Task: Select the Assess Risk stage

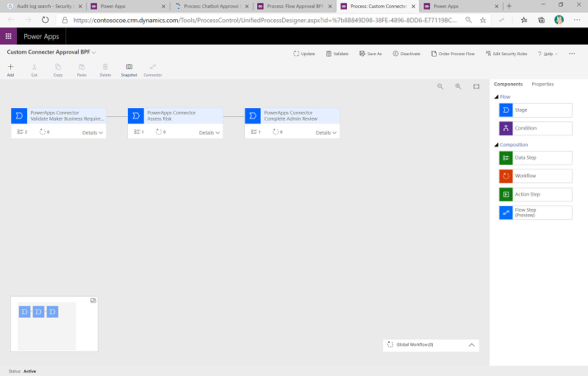Action: (x=175, y=116)
